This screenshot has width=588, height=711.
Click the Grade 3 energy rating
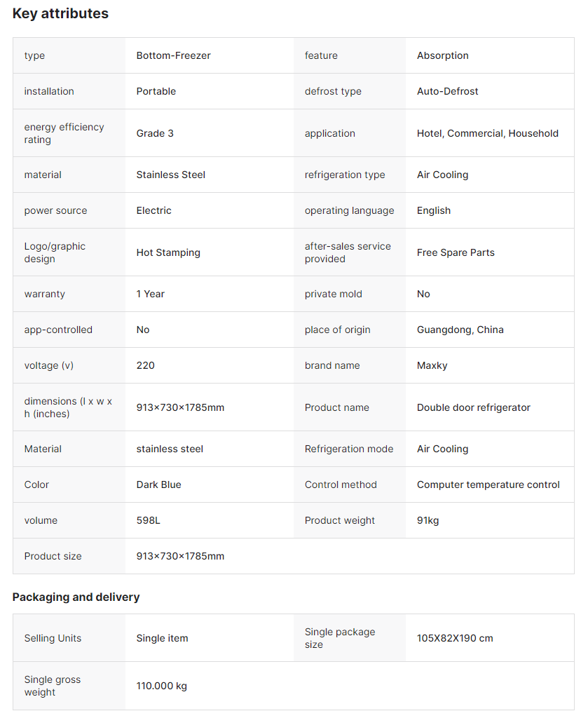pos(155,133)
